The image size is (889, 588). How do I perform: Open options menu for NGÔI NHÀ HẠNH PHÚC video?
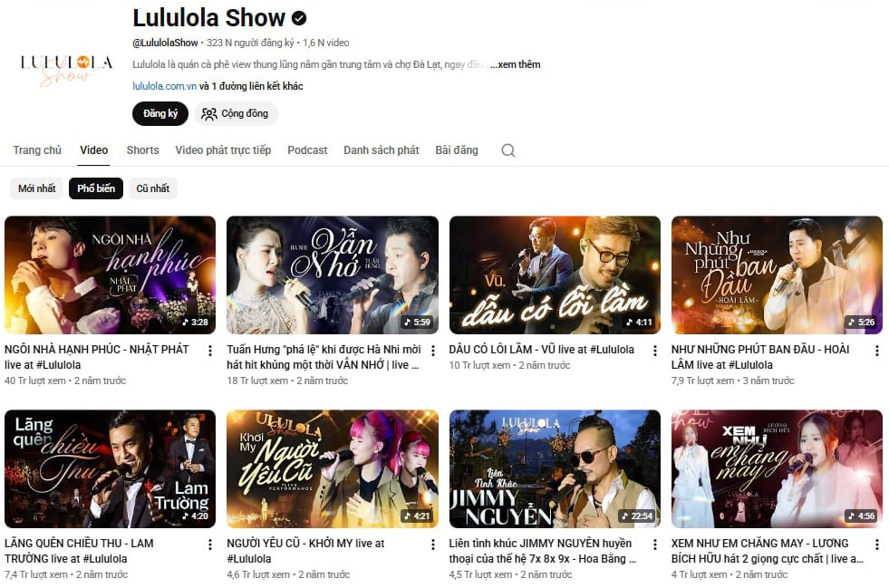pos(210,351)
